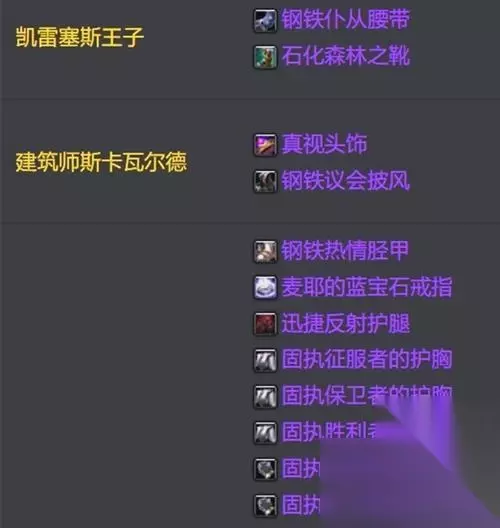Click the 石化森林之靴 boots item icon
Screen dimensions: 500x528
click(x=265, y=57)
